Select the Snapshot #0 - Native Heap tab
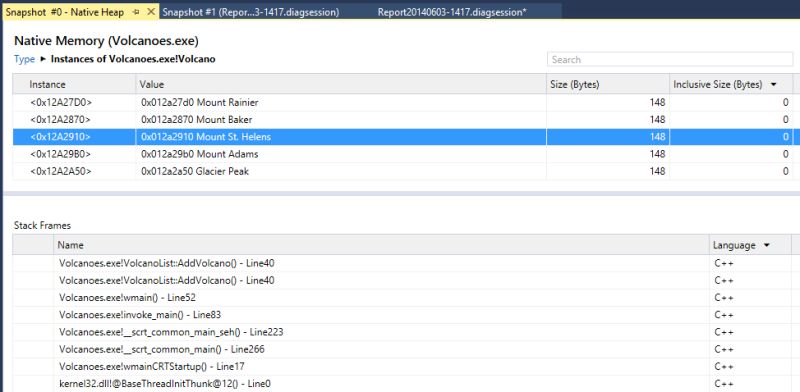800x392 pixels. [x=65, y=12]
